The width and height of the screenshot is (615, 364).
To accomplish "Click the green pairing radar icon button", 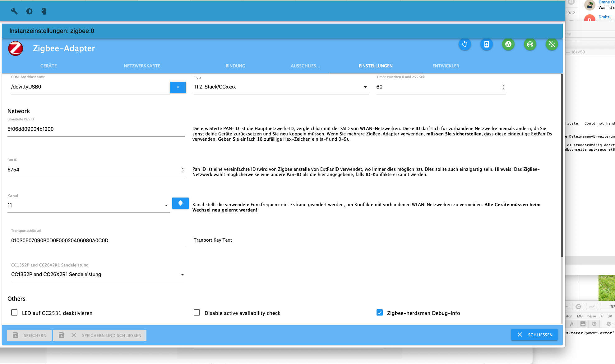I will click(530, 44).
